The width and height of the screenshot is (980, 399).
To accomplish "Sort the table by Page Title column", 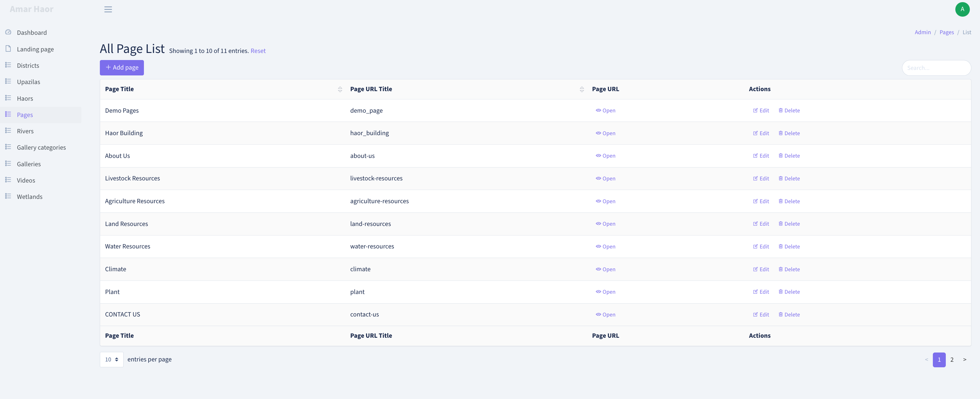I will pos(340,89).
